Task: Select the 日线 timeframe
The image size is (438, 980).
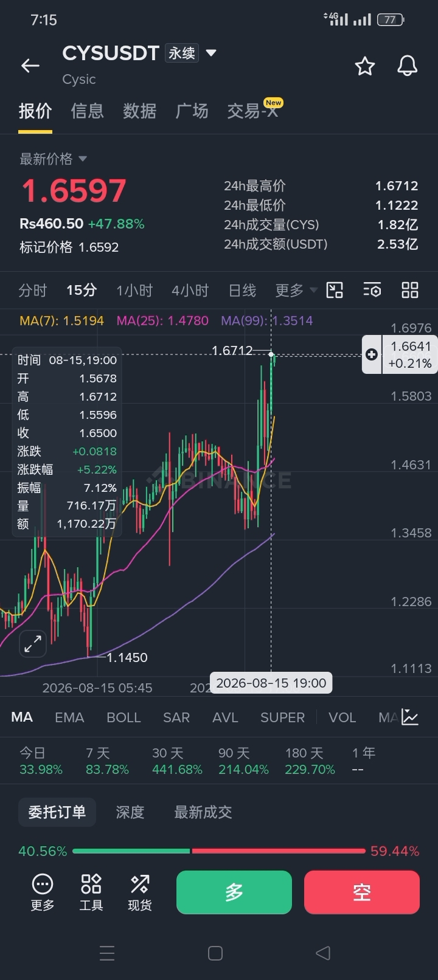Action: tap(242, 291)
